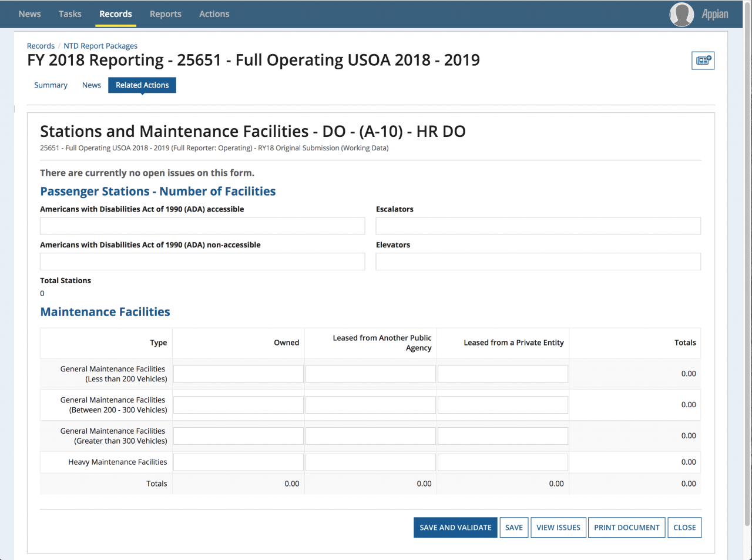Click the Leased from a Private Entity header
This screenshot has width=752, height=560.
pyautogui.click(x=514, y=343)
